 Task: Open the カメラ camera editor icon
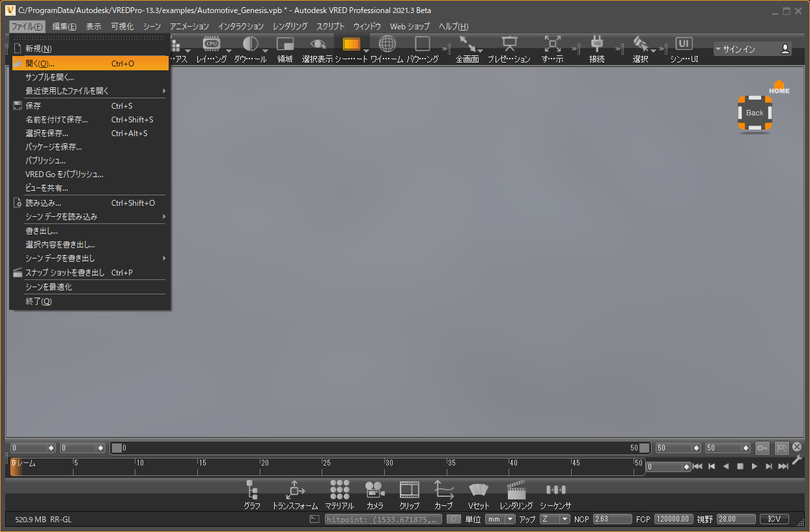coord(374,490)
